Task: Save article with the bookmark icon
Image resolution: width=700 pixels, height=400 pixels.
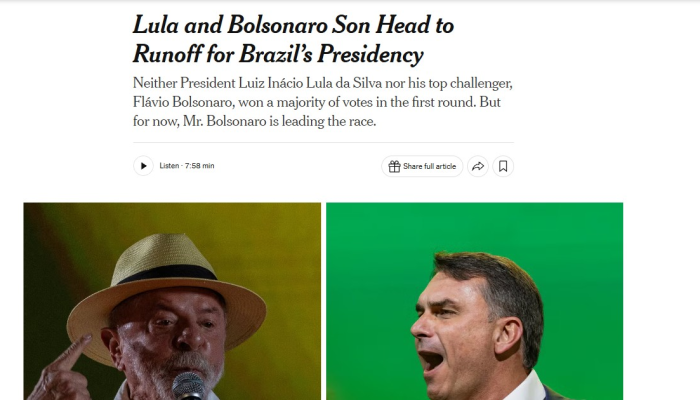Action: [503, 166]
